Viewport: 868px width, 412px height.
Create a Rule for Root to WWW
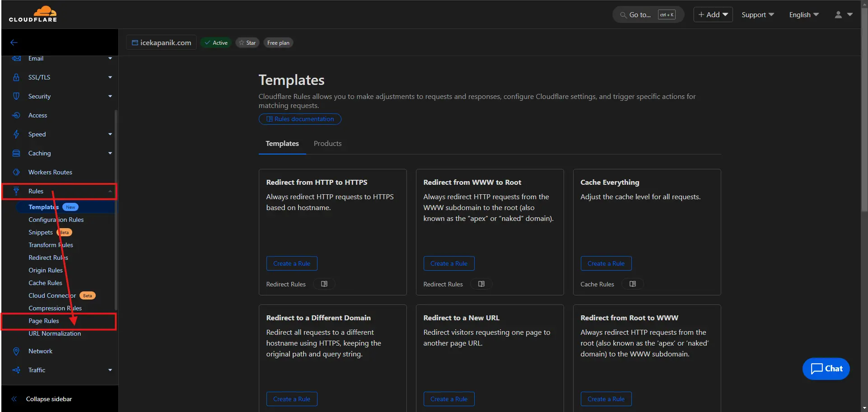point(606,399)
